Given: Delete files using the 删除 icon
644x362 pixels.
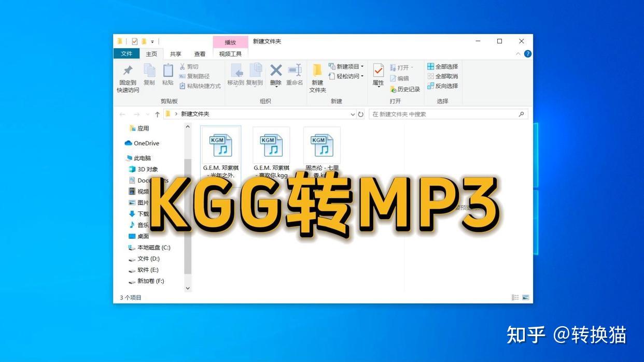Looking at the screenshot, I should click(275, 74).
